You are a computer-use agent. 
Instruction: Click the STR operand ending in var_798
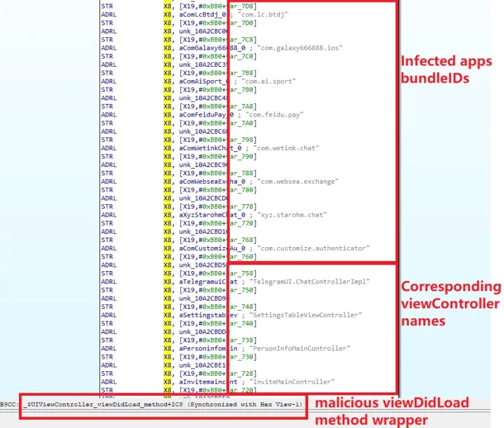(x=218, y=140)
